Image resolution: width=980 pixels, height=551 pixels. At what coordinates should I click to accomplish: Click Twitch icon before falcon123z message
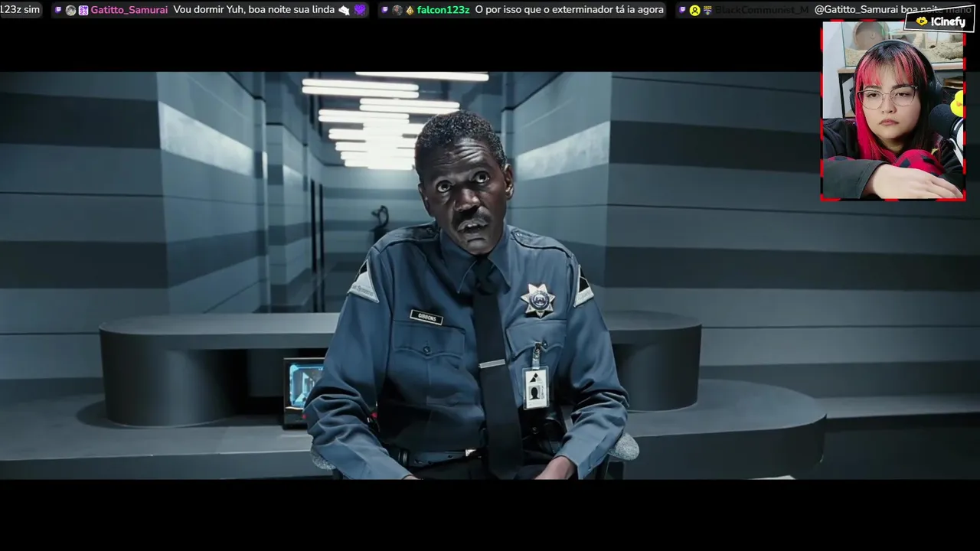click(385, 10)
